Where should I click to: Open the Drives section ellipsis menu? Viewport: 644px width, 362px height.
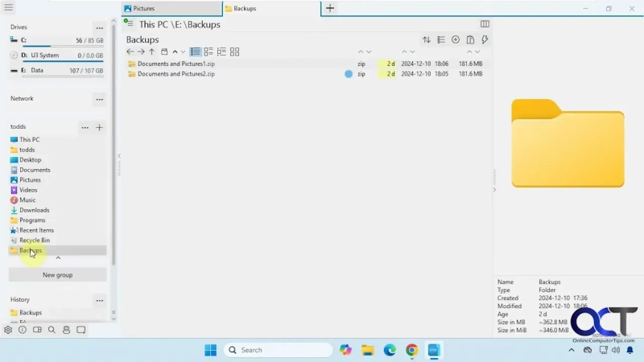99,28
